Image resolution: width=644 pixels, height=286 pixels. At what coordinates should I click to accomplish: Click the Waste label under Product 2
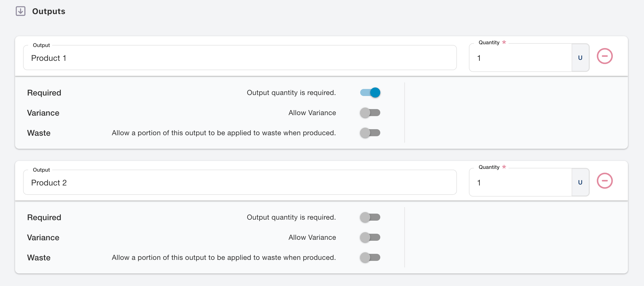pyautogui.click(x=39, y=258)
